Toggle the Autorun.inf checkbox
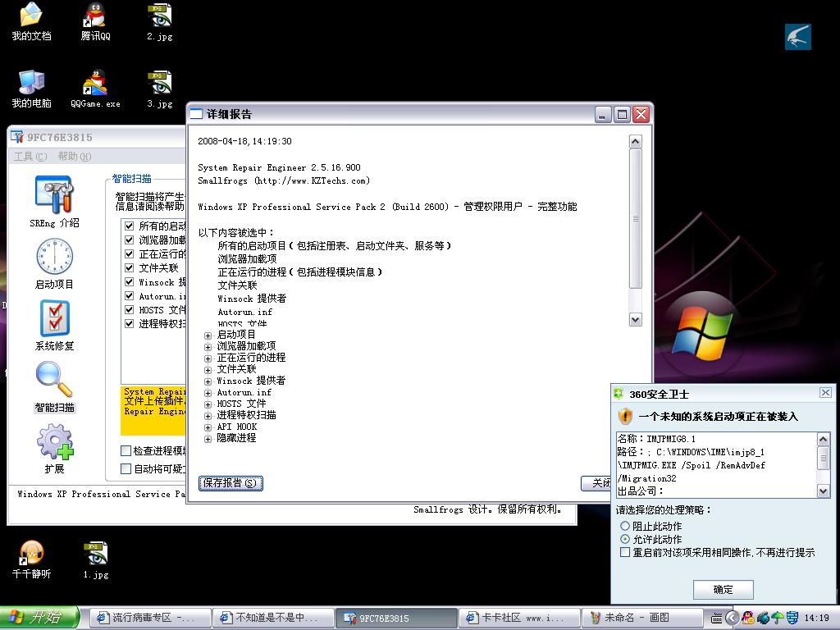 coord(129,295)
